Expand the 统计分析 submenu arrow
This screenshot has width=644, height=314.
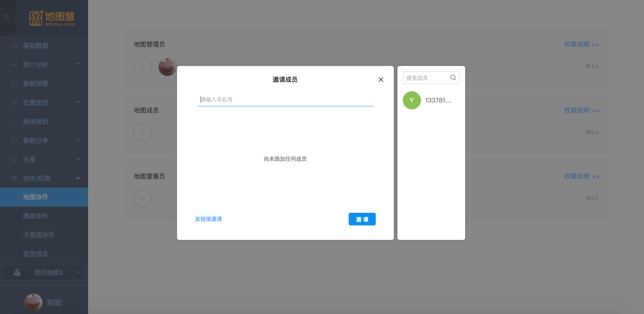78,64
